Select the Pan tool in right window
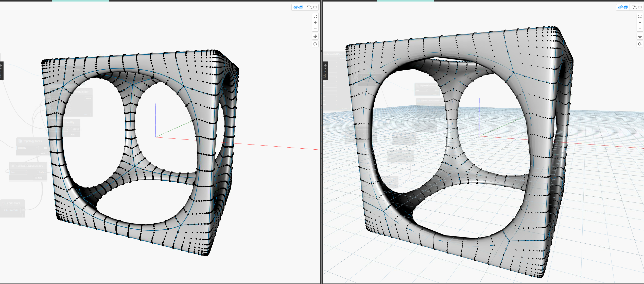The width and height of the screenshot is (644, 284). pyautogui.click(x=640, y=36)
